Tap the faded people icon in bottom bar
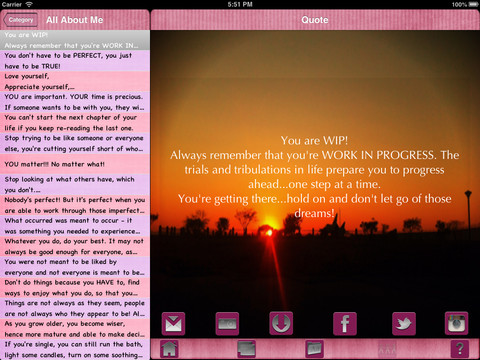The width and height of the screenshot is (480, 360). (387, 349)
